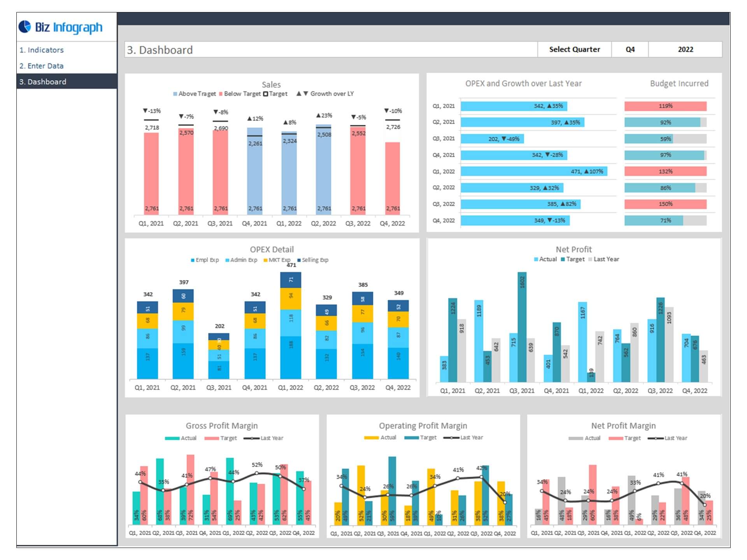
Task: Select the Q1, 2022 OPEX growth bar
Action: [533, 171]
